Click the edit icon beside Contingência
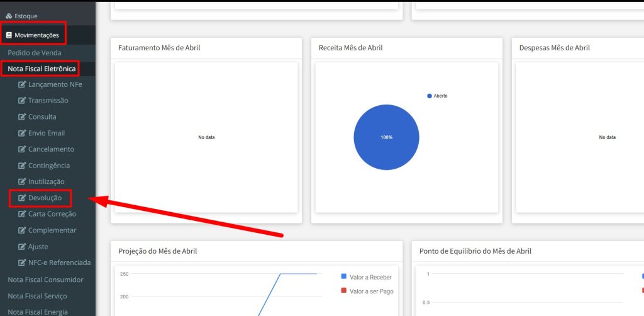The width and height of the screenshot is (644, 316). pos(22,166)
